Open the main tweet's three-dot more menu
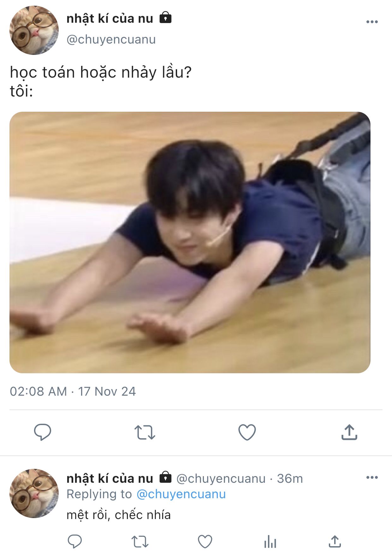 click(372, 22)
